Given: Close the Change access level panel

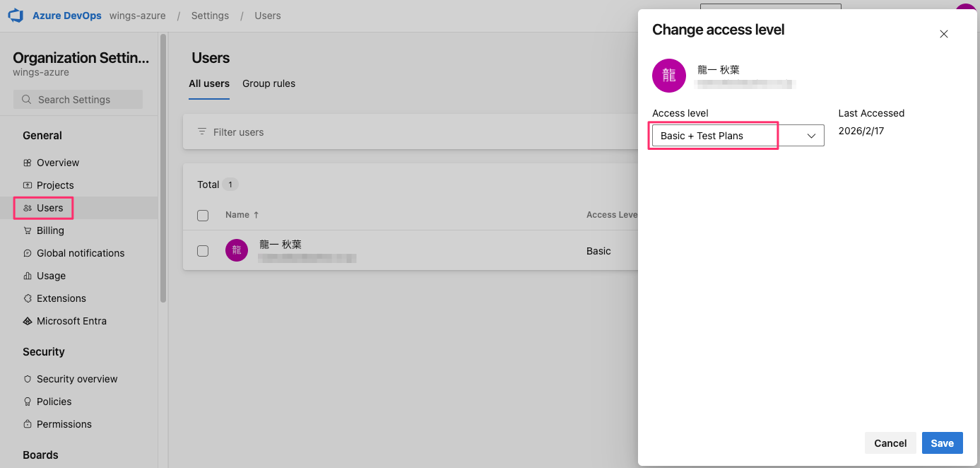Looking at the screenshot, I should click(x=943, y=34).
